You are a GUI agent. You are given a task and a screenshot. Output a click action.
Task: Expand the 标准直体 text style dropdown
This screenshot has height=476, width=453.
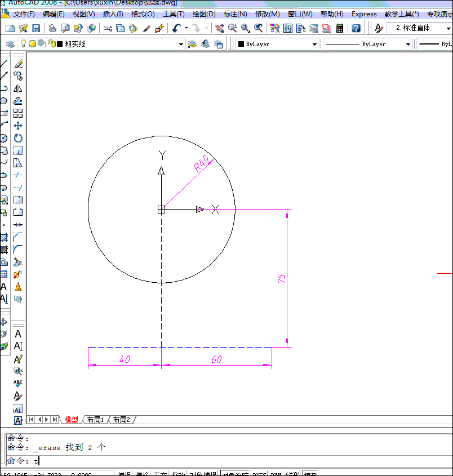click(x=448, y=28)
